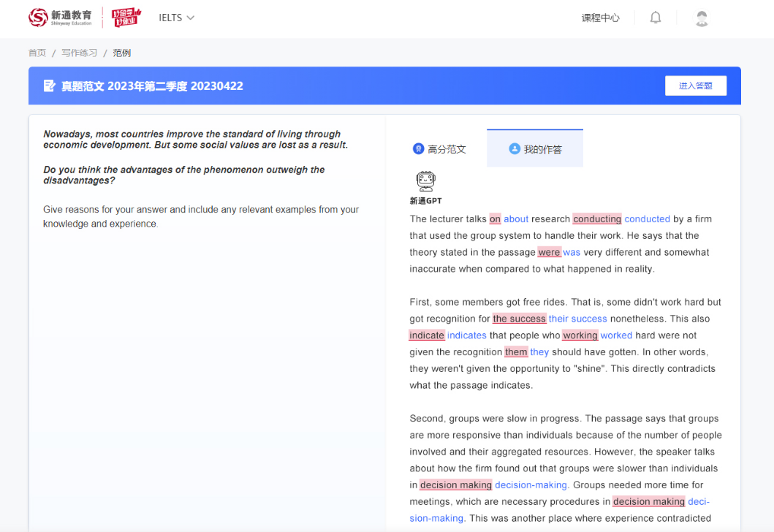Screen dimensions: 774x532
Task: Click the highlighted word 'were'
Action: point(550,252)
